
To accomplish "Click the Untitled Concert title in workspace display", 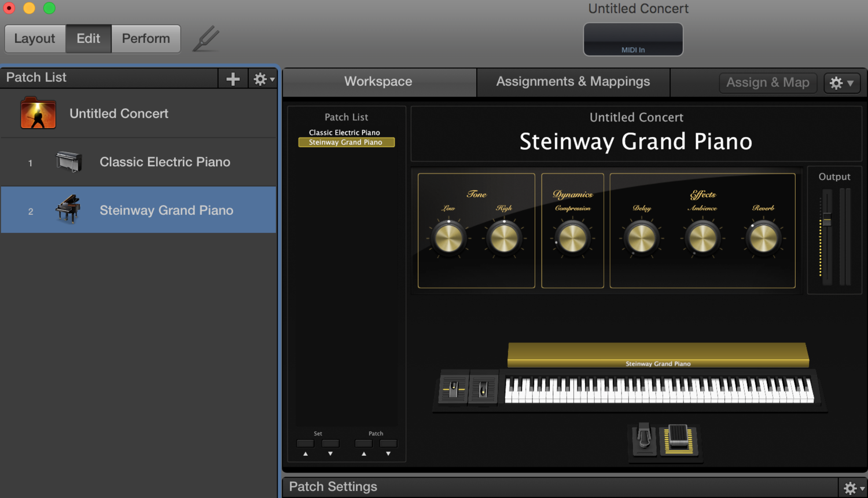I will coord(637,118).
